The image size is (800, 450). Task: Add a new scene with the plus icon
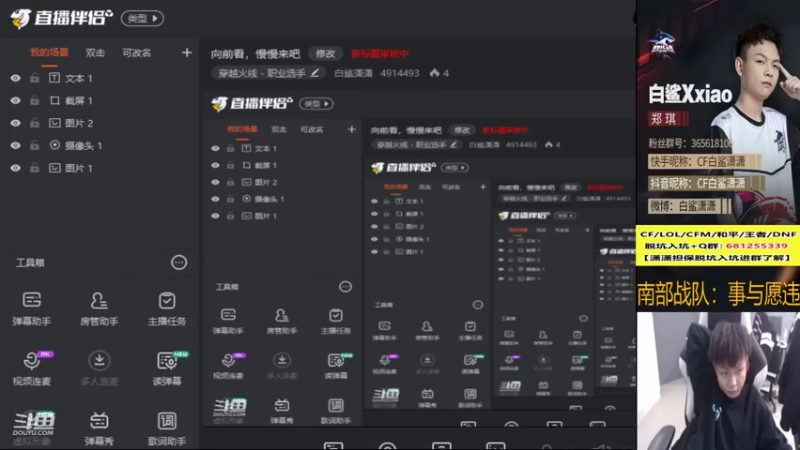tap(187, 53)
